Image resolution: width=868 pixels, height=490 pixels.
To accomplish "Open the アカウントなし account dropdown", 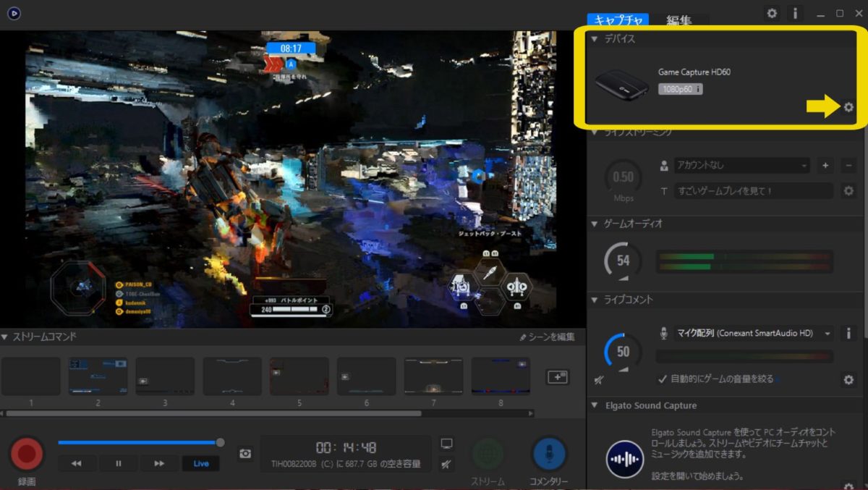I will 741,165.
